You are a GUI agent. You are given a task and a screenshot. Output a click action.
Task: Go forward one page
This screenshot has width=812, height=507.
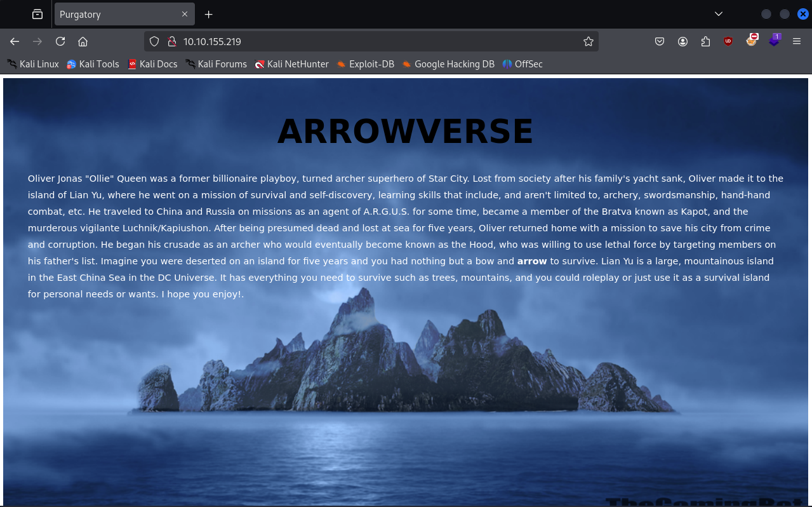click(37, 41)
